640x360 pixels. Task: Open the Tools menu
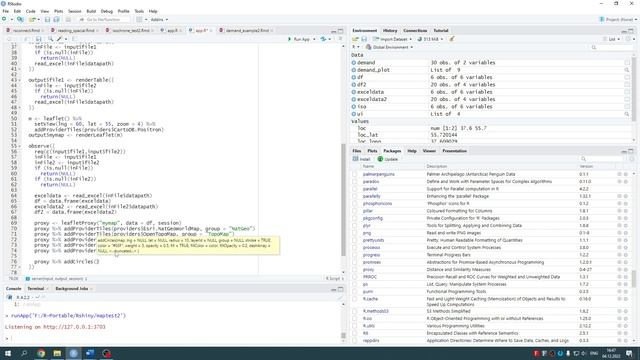tap(139, 11)
